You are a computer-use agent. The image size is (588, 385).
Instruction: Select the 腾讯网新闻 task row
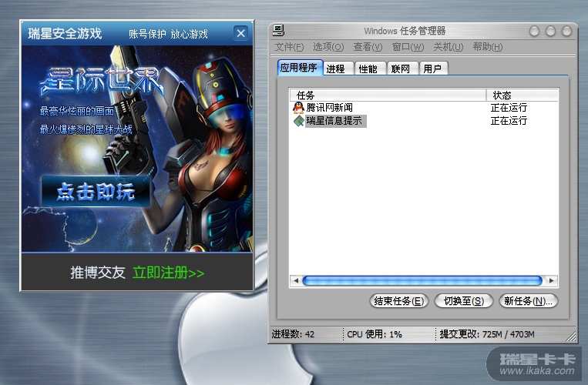click(x=424, y=108)
